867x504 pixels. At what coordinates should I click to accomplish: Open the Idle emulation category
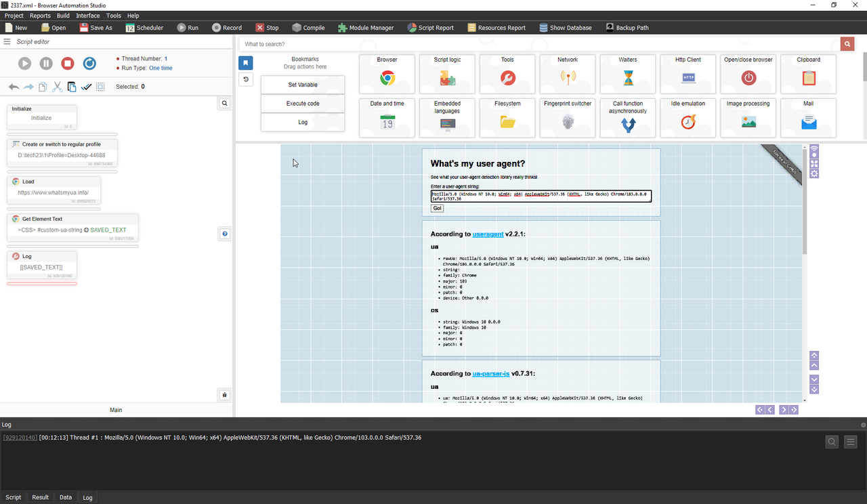[x=688, y=118]
